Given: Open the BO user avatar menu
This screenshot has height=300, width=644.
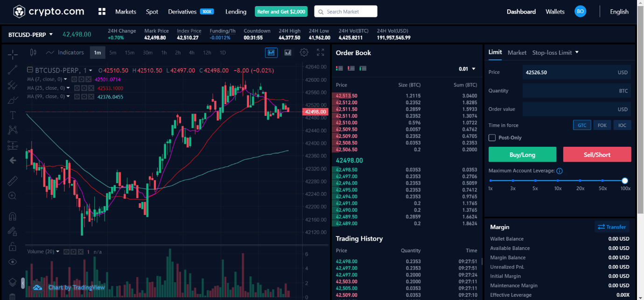Looking at the screenshot, I should pos(580,12).
